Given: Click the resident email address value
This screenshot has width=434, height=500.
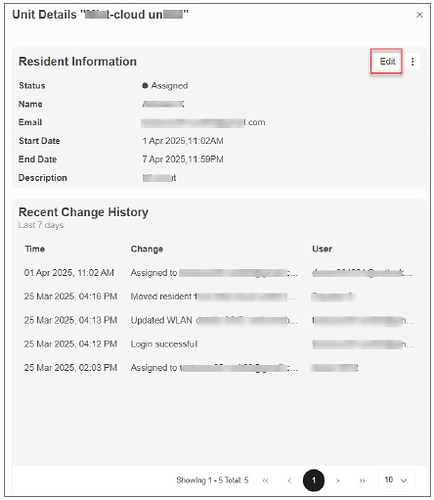Looking at the screenshot, I should (x=203, y=122).
